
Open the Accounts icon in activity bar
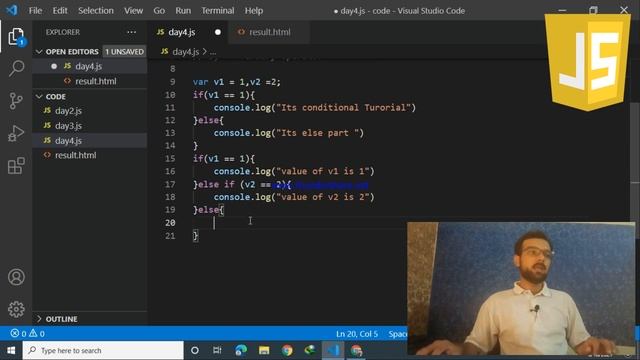[16, 277]
